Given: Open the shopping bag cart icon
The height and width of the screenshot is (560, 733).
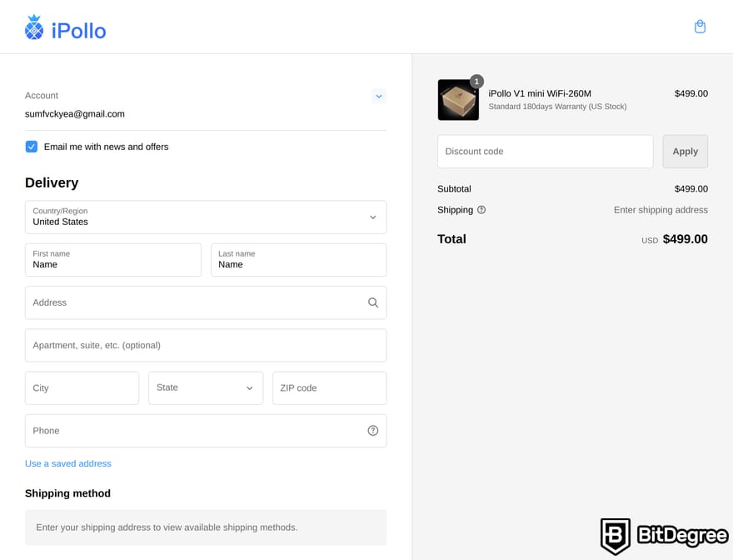Looking at the screenshot, I should (x=700, y=27).
